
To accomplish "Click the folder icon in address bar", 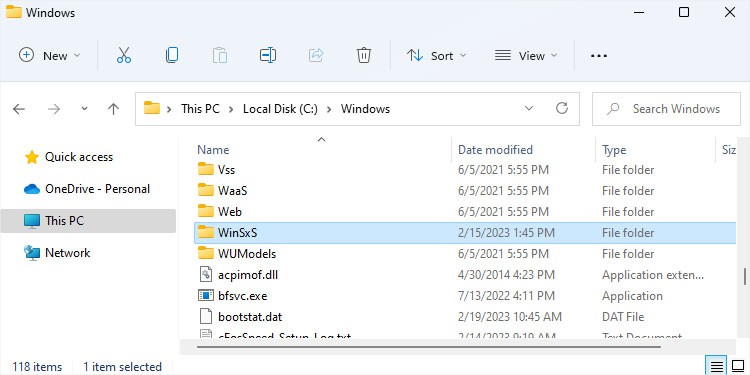I will pos(152,108).
